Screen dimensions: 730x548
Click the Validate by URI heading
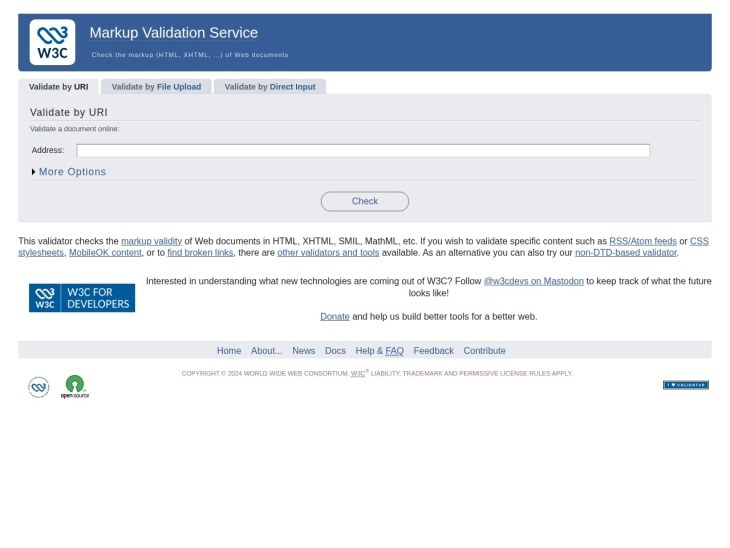(69, 112)
